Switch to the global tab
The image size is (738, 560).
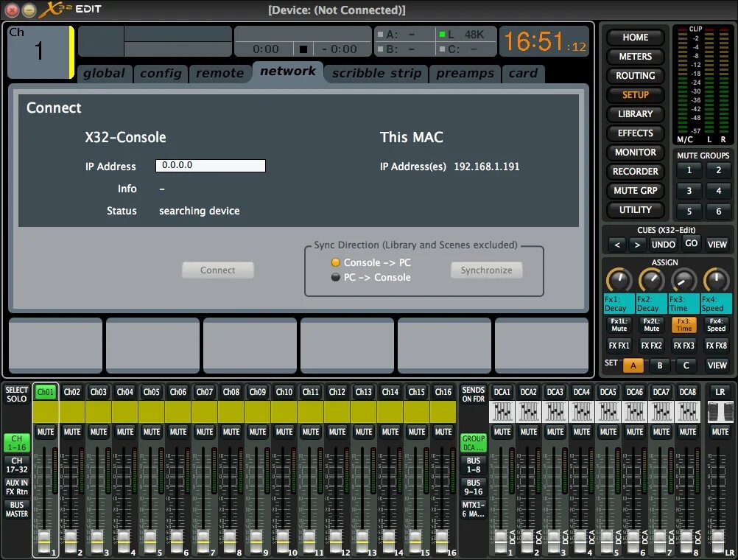pos(104,74)
